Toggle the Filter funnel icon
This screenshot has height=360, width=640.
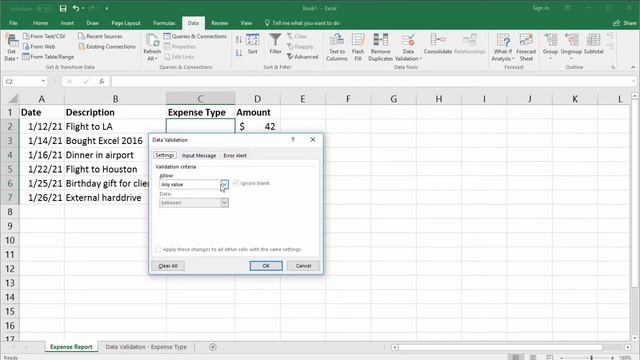(276, 44)
